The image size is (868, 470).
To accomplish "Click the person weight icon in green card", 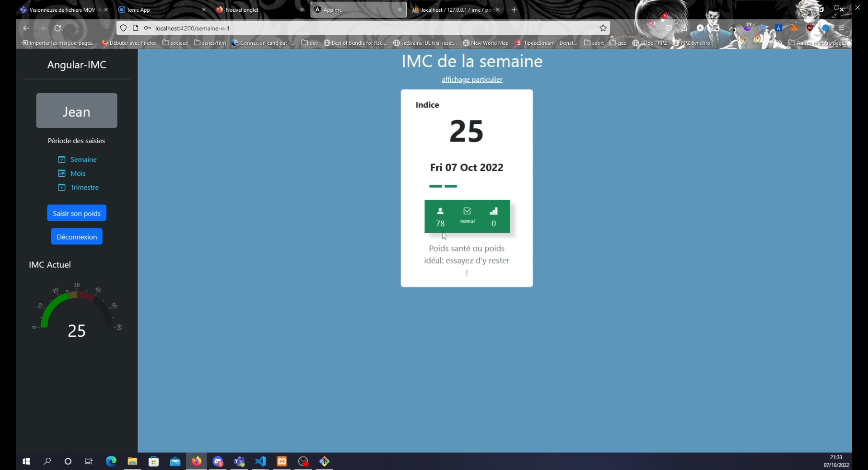I will click(x=440, y=211).
